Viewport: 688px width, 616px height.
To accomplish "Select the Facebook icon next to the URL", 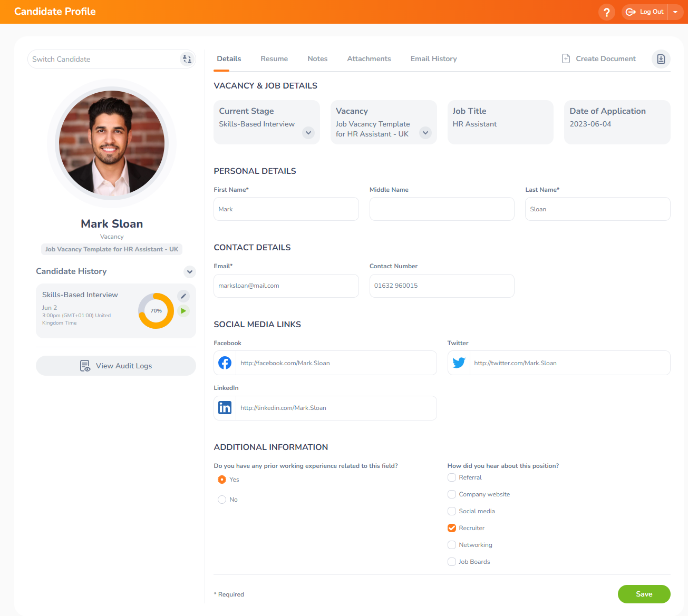I will (224, 363).
